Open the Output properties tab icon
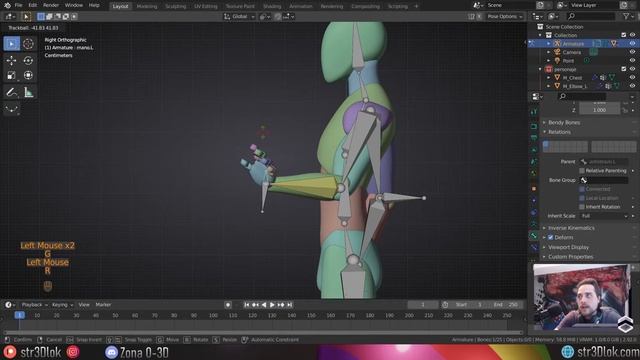Image resolution: width=640 pixels, height=360 pixels. coord(534,138)
